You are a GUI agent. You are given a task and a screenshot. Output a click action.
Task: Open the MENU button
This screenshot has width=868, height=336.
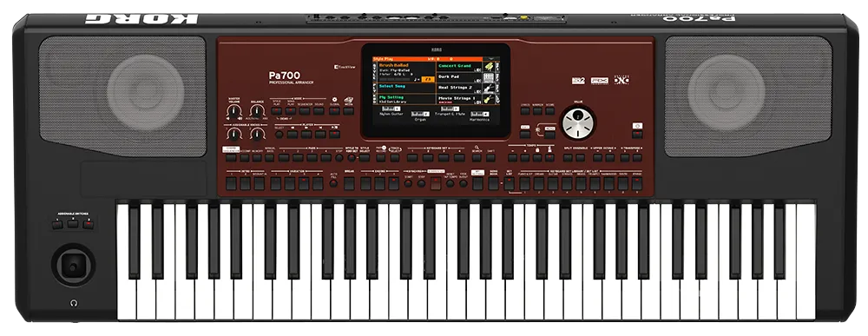click(x=549, y=135)
